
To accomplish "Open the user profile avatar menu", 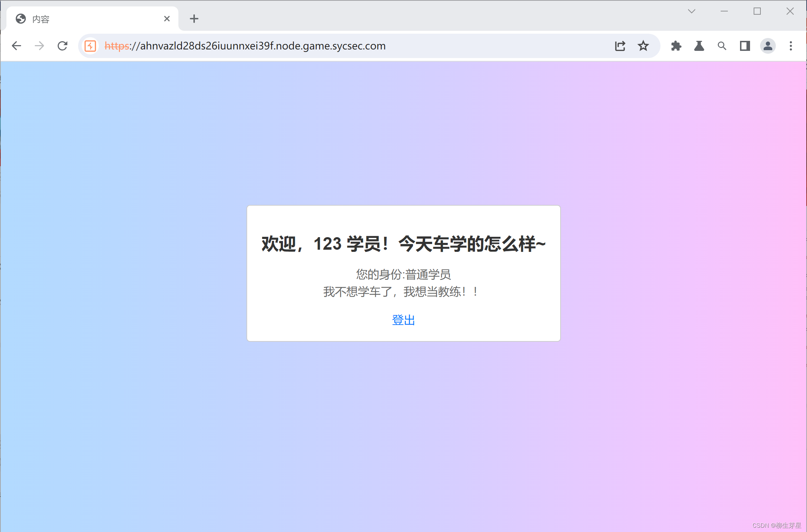I will click(768, 46).
